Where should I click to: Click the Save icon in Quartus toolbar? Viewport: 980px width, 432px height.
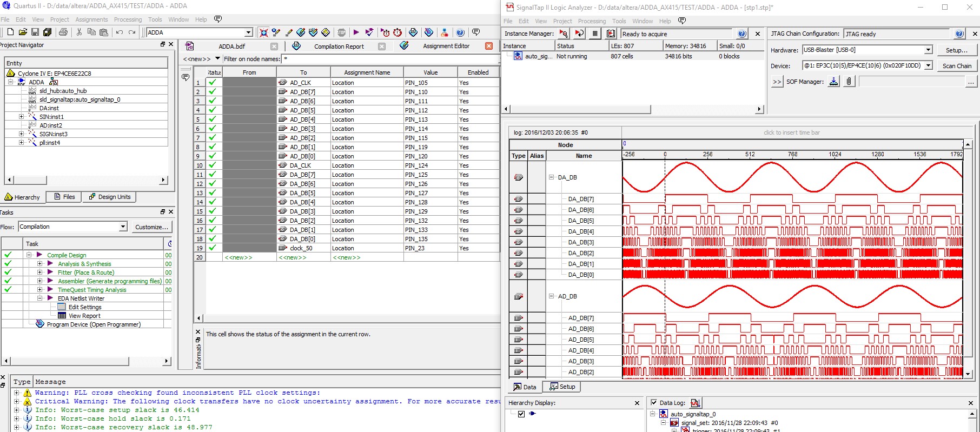coord(35,32)
